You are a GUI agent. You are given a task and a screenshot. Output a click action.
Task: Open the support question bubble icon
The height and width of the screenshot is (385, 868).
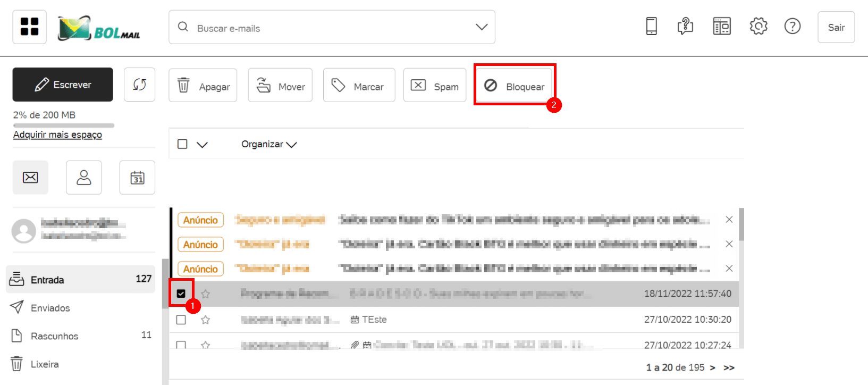pyautogui.click(x=686, y=26)
